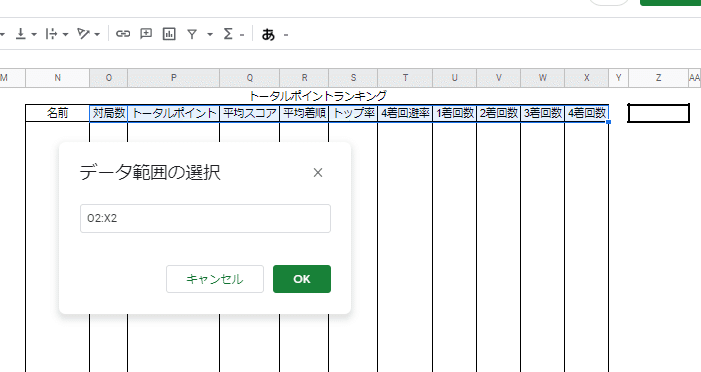Create a filter with the funnel icon
Image resolution: width=701 pixels, height=372 pixels.
pyautogui.click(x=192, y=34)
